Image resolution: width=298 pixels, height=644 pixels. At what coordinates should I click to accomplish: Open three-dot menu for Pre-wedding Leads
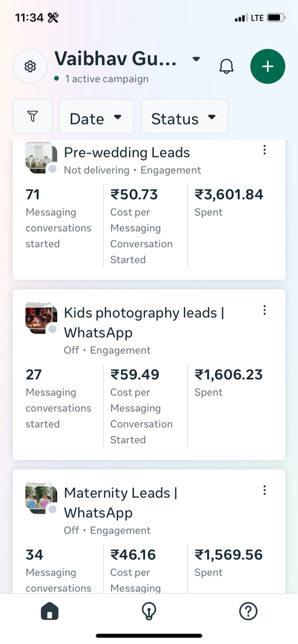point(264,150)
